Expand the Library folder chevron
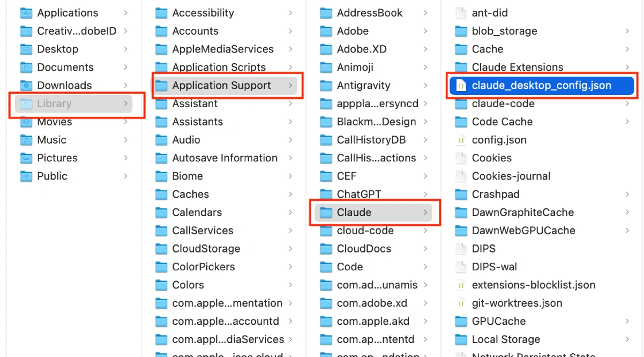Screen dimensions: 644x357 tap(125, 103)
